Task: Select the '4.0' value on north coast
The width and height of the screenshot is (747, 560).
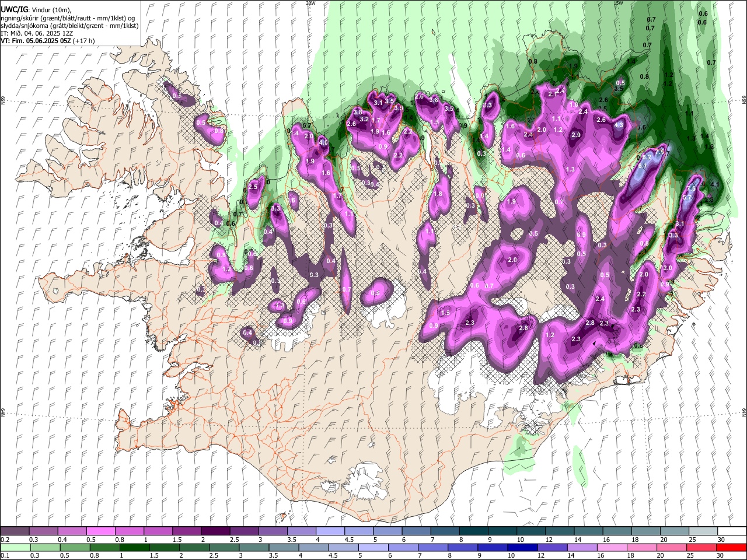Action: pos(323,142)
